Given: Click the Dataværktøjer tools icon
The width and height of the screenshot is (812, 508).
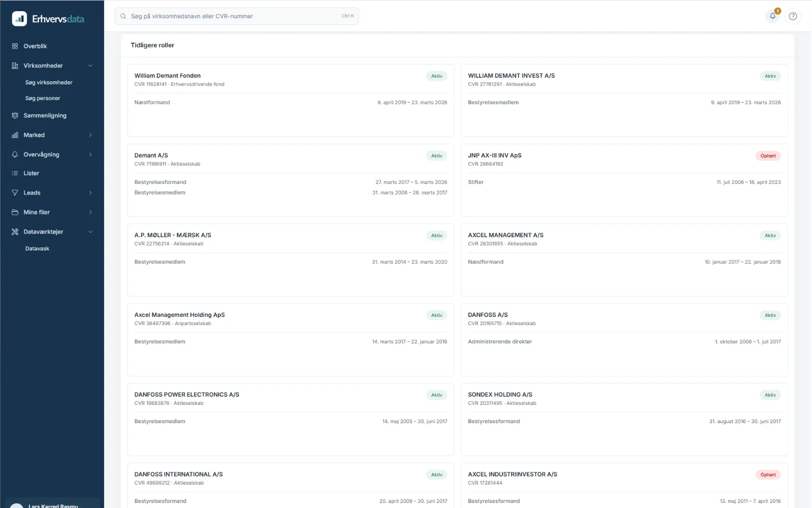Looking at the screenshot, I should point(15,232).
